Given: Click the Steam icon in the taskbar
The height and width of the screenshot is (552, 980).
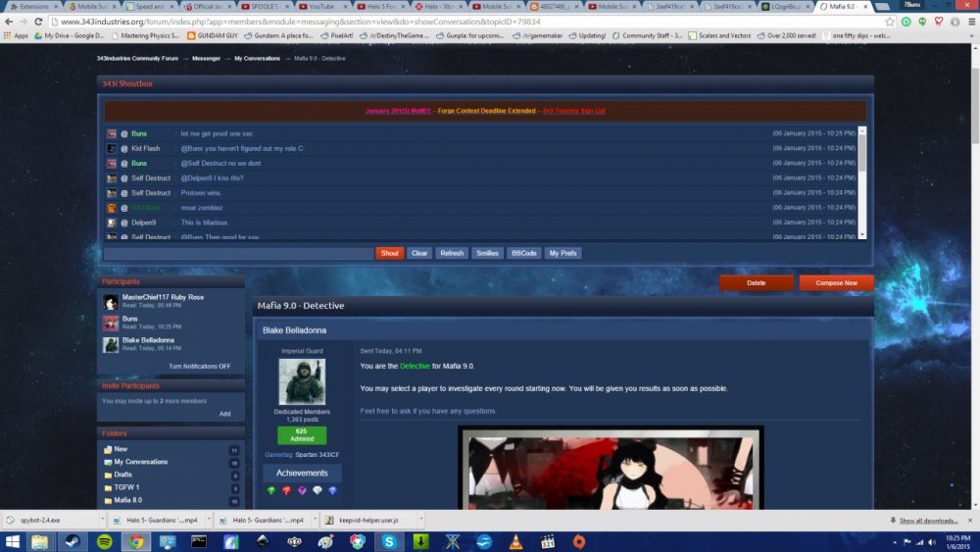Looking at the screenshot, I should pyautogui.click(x=72, y=540).
